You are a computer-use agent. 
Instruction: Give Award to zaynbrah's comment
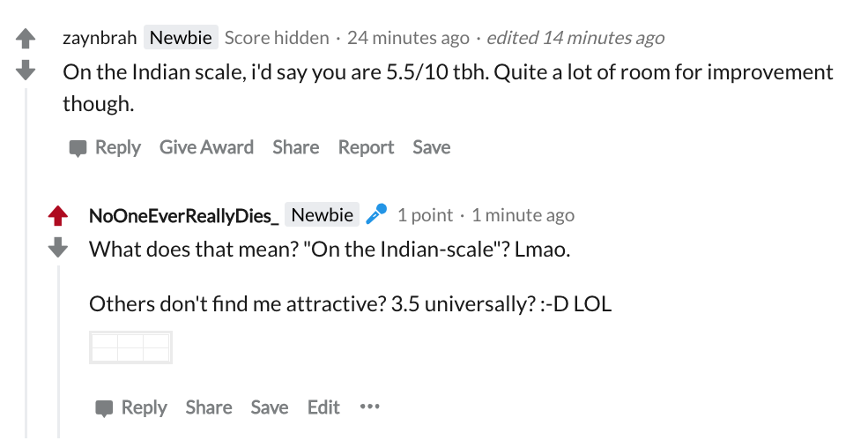tap(206, 147)
